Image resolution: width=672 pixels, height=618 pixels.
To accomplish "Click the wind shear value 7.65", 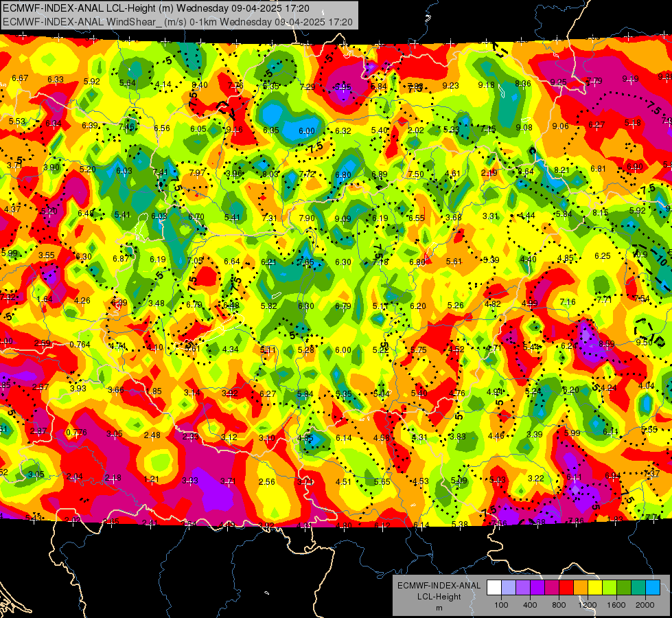I will [306, 262].
